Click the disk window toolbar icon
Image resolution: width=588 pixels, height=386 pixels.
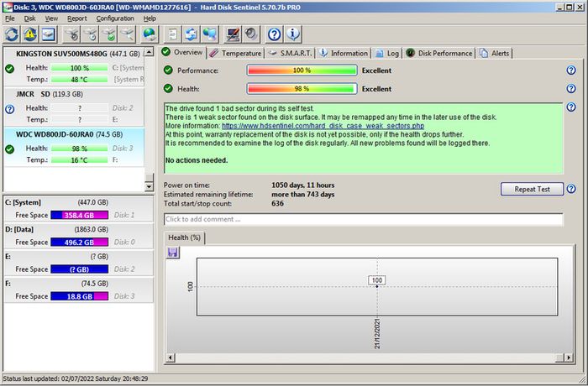[x=49, y=34]
